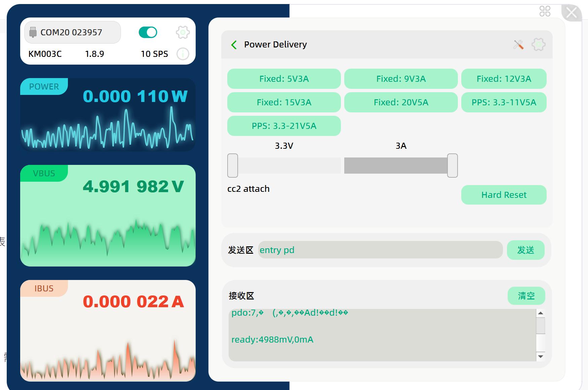Click the IBUS tab label
The height and width of the screenshot is (390, 588).
(44, 288)
